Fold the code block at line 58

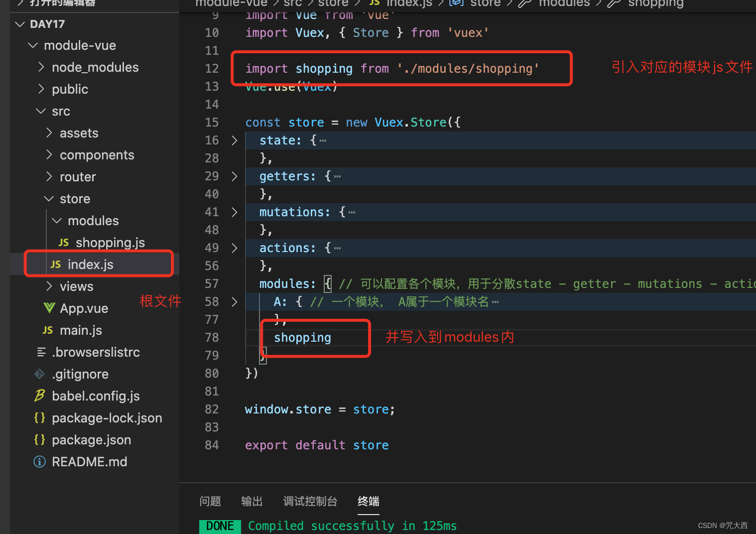pos(235,301)
